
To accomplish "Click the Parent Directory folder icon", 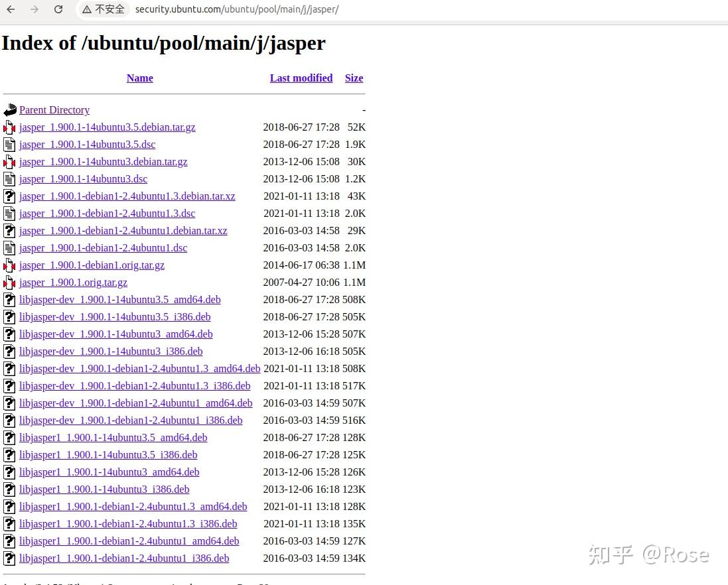I will pyautogui.click(x=9, y=109).
